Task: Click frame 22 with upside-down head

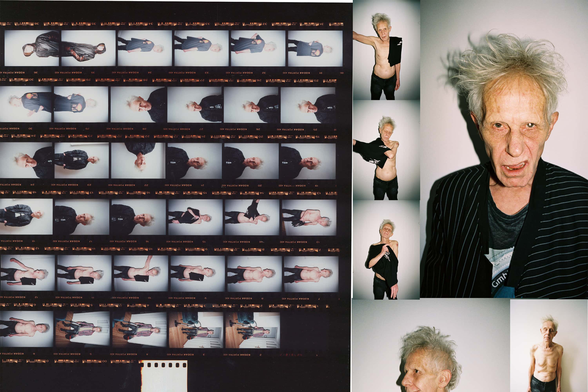Action: pos(138,161)
